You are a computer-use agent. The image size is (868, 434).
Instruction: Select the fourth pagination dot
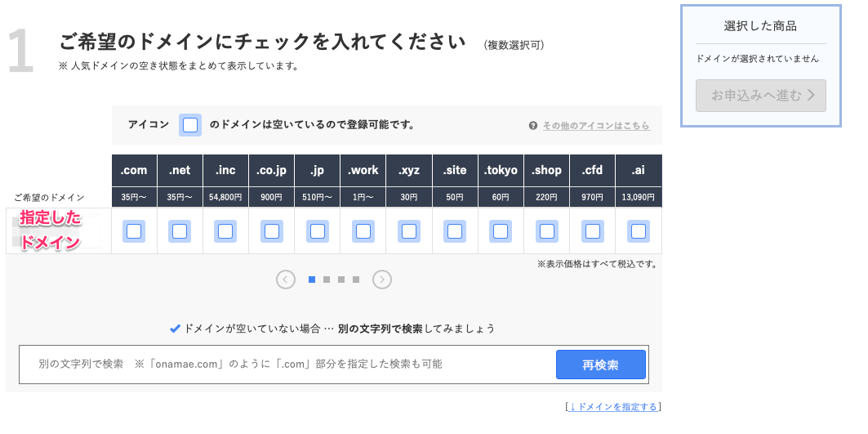(x=356, y=280)
